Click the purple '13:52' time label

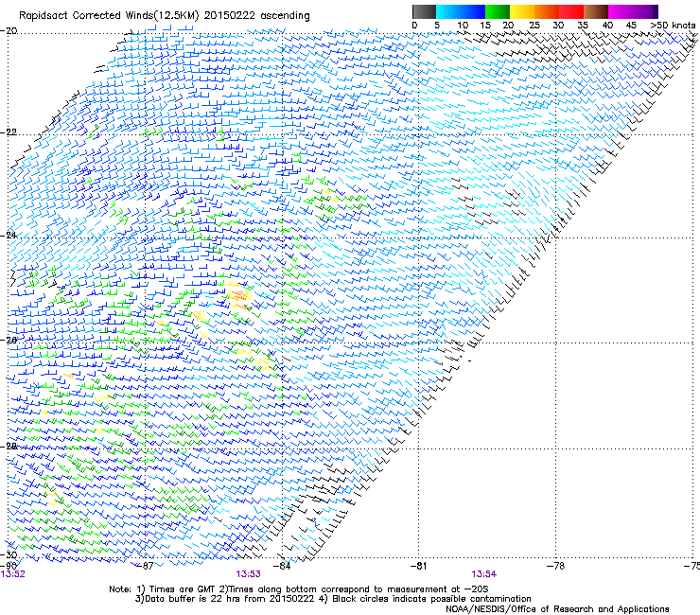tap(13, 574)
